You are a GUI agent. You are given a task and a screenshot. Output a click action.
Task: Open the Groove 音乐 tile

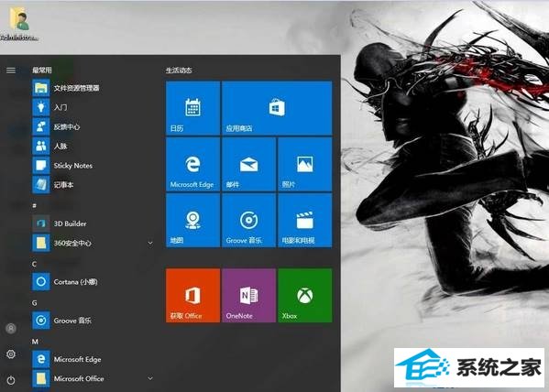249,220
